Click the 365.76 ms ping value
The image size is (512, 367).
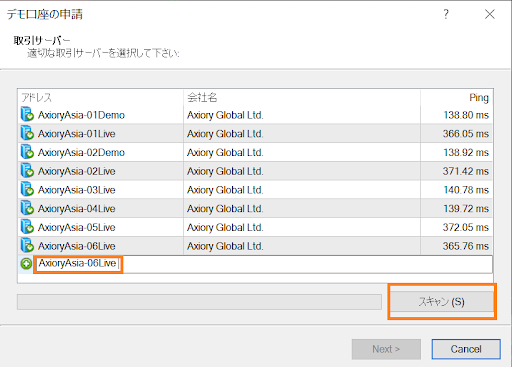coord(466,246)
